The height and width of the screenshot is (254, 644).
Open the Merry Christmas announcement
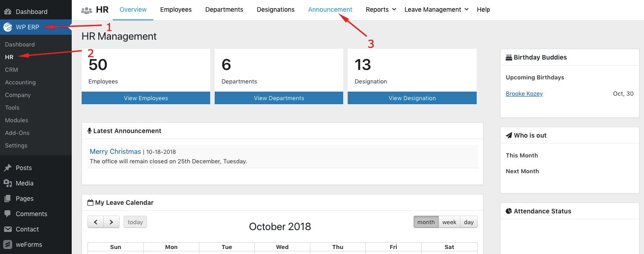click(115, 152)
